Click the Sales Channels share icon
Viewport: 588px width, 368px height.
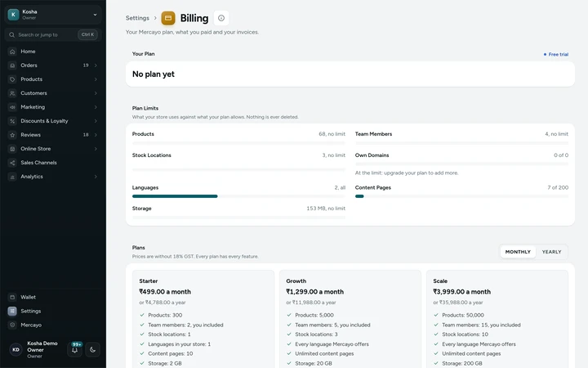(x=12, y=163)
